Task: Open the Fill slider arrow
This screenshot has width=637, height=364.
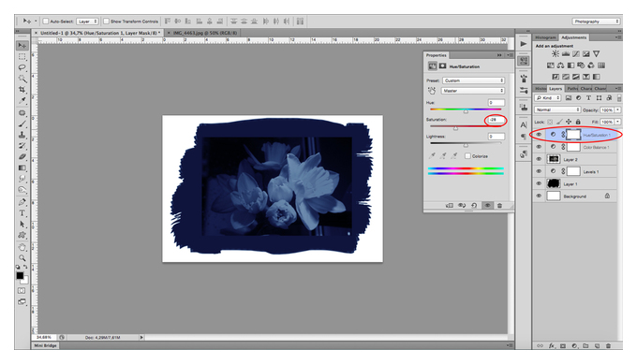Action: point(617,122)
